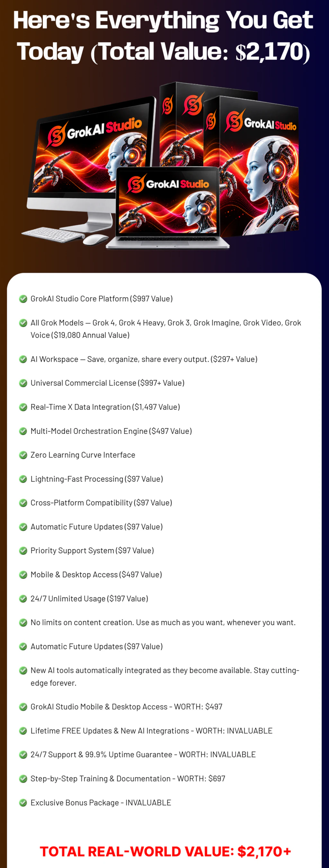Click the checkmark beside Step-by-Step Training & Documentation
This screenshot has height=868, width=329.
click(x=23, y=779)
